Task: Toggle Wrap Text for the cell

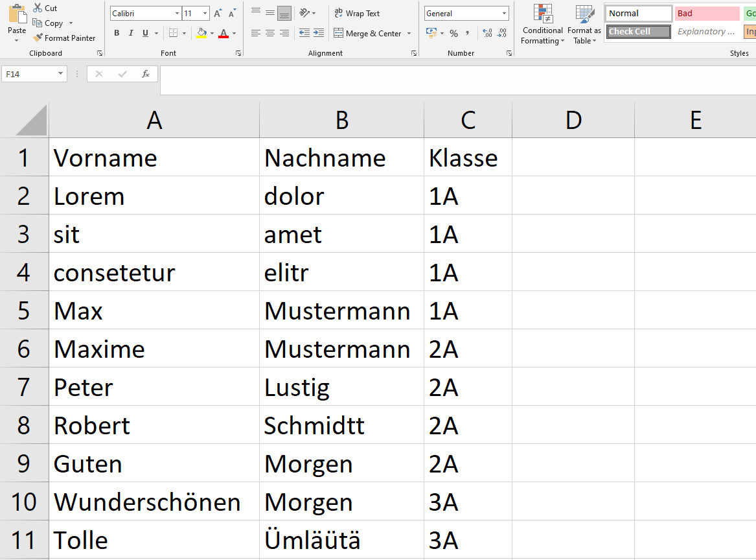Action: [356, 14]
